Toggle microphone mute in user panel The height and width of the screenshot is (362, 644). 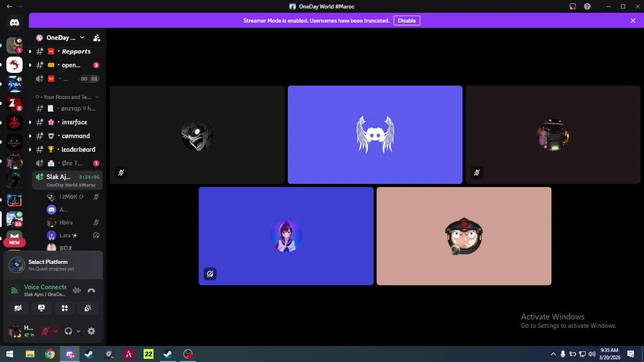(x=45, y=331)
